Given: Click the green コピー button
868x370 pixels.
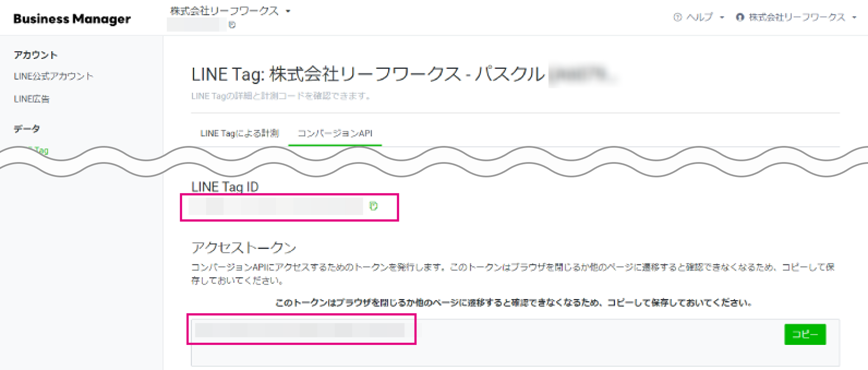Looking at the screenshot, I should tap(805, 334).
